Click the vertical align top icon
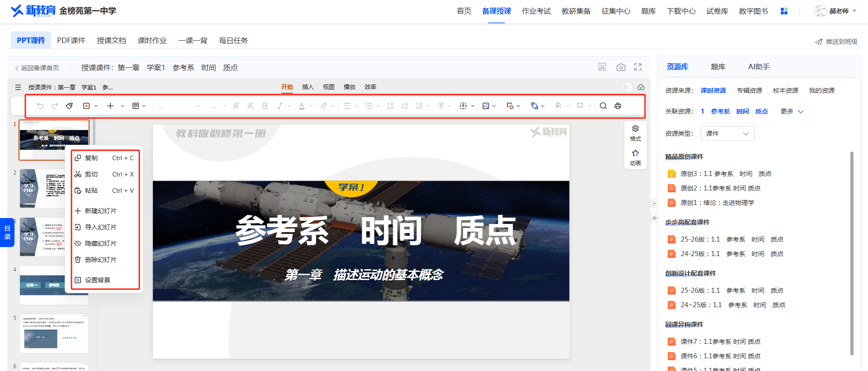Screen dimensions: 868x371 (441, 106)
